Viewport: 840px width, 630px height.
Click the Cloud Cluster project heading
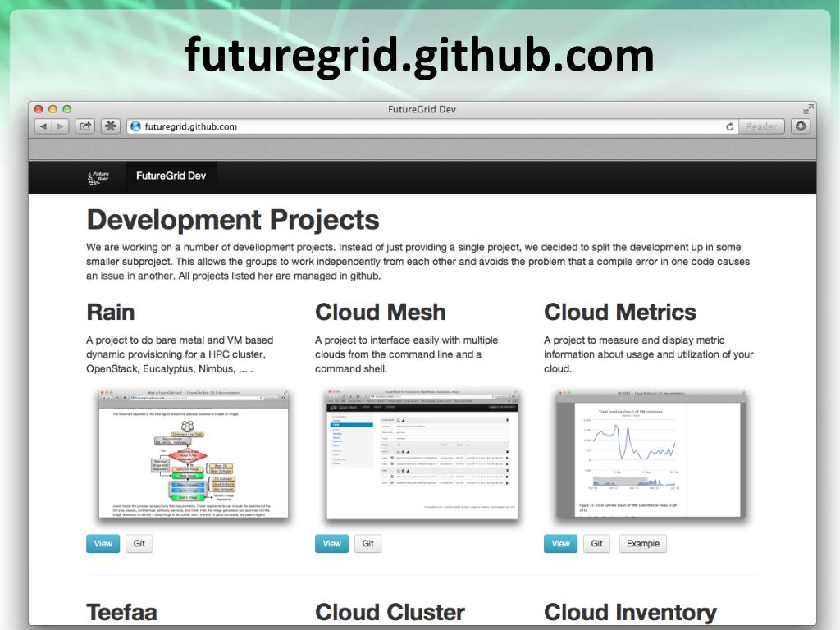(x=390, y=612)
